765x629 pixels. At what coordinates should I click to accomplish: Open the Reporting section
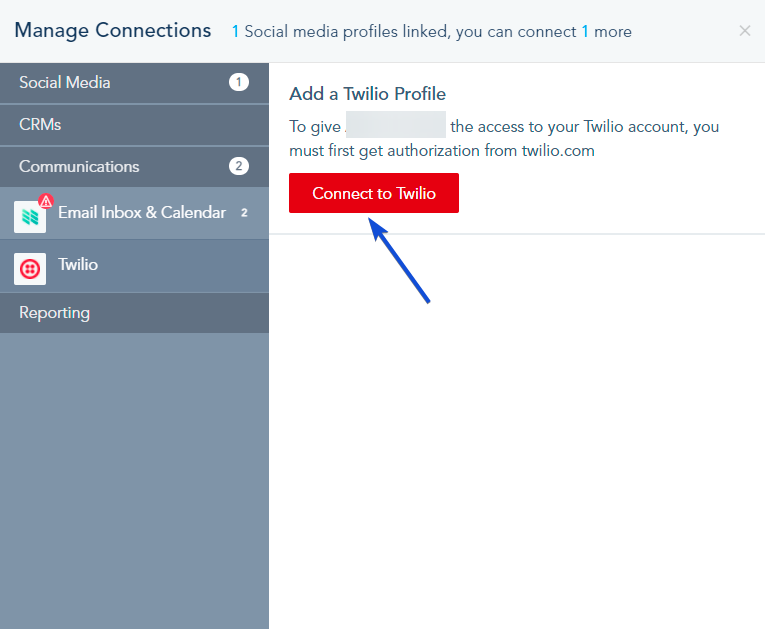pyautogui.click(x=134, y=313)
